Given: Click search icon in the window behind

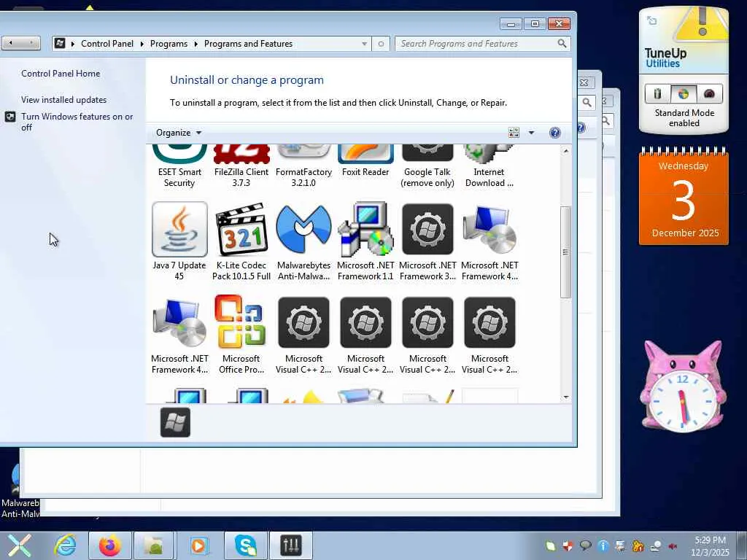Looking at the screenshot, I should pos(587,102).
